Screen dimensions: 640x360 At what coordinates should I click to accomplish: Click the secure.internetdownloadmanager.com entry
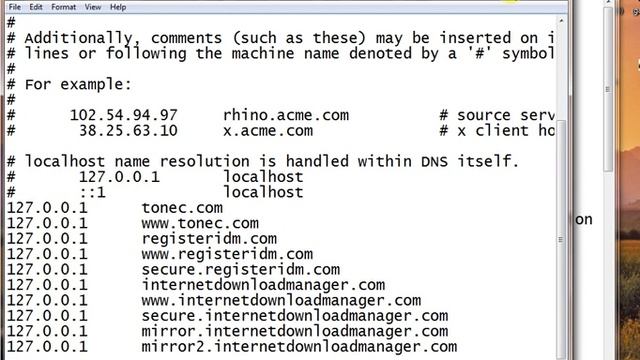pos(295,316)
